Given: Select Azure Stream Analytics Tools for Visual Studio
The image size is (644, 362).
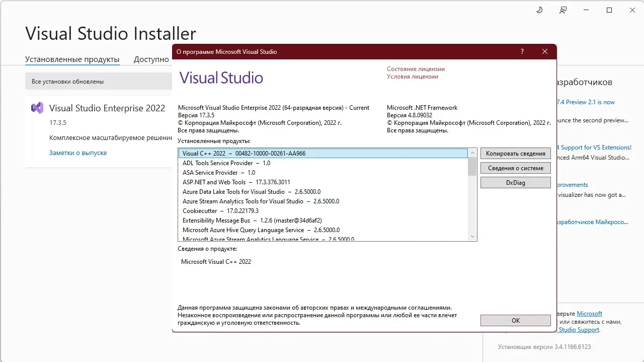Looking at the screenshot, I should [323, 201].
